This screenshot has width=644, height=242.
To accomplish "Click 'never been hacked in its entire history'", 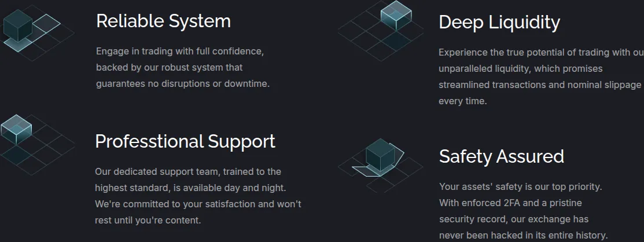I will click(523, 236).
